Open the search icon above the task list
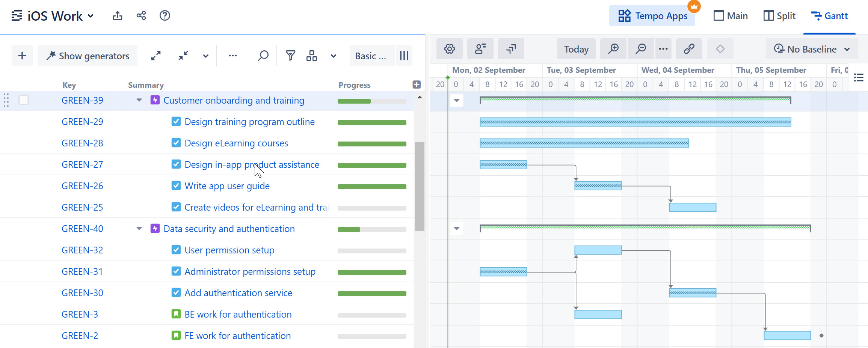 coord(263,55)
